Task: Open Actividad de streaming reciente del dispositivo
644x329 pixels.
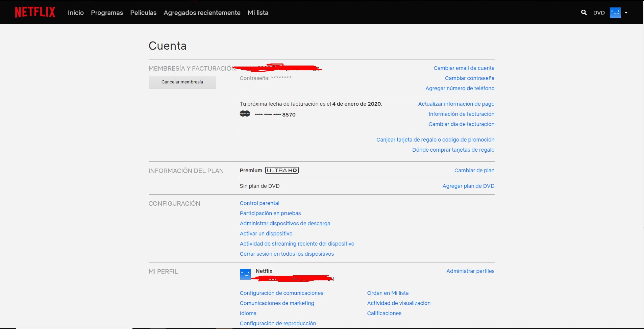Action: [297, 244]
